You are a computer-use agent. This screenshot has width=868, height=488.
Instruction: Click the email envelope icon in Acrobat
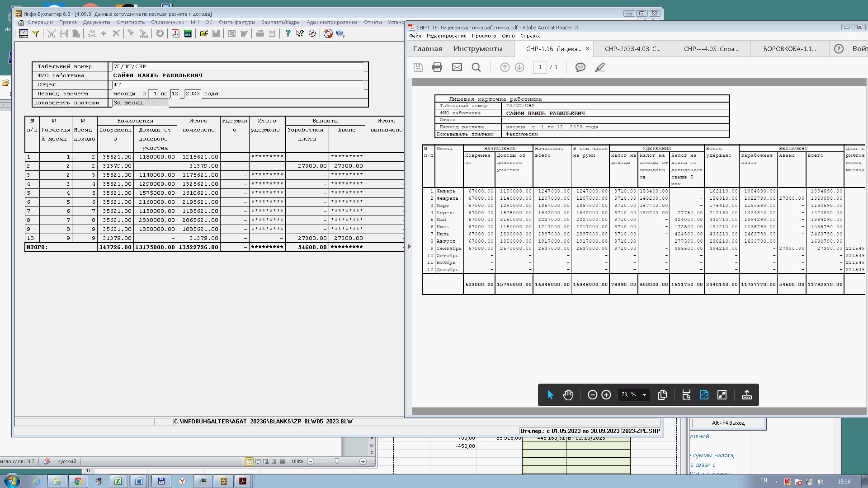pos(457,67)
